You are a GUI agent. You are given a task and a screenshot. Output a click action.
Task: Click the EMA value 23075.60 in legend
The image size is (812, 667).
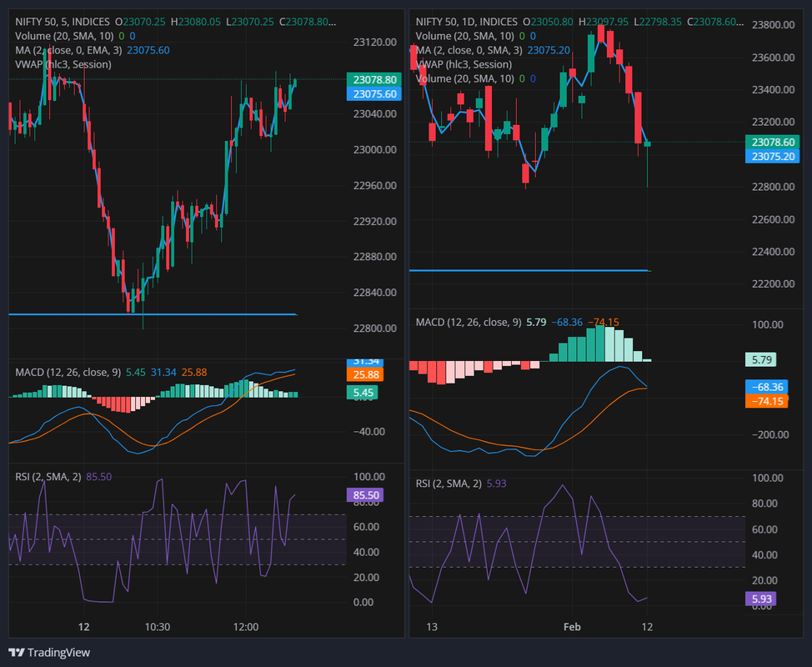(148, 50)
